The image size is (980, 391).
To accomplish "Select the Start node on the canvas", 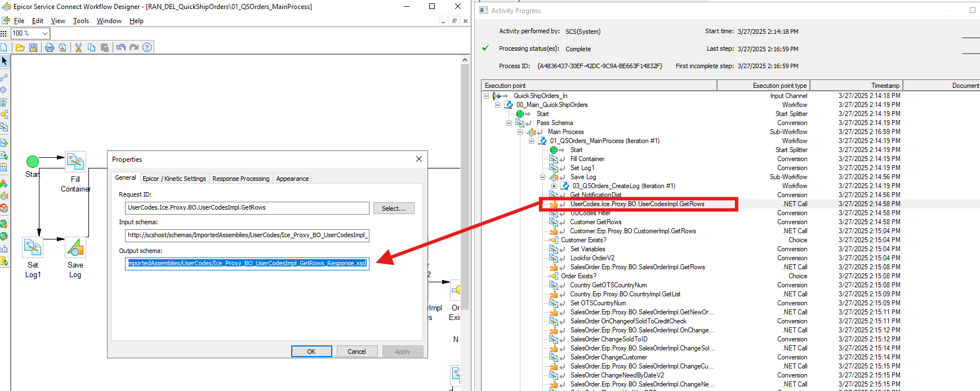I will click(x=33, y=162).
